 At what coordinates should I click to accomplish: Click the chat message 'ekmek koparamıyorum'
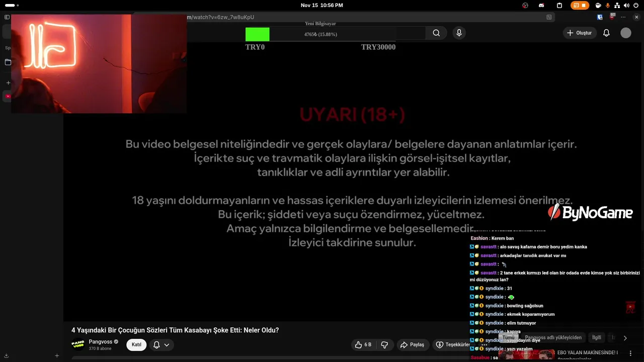coord(531,314)
